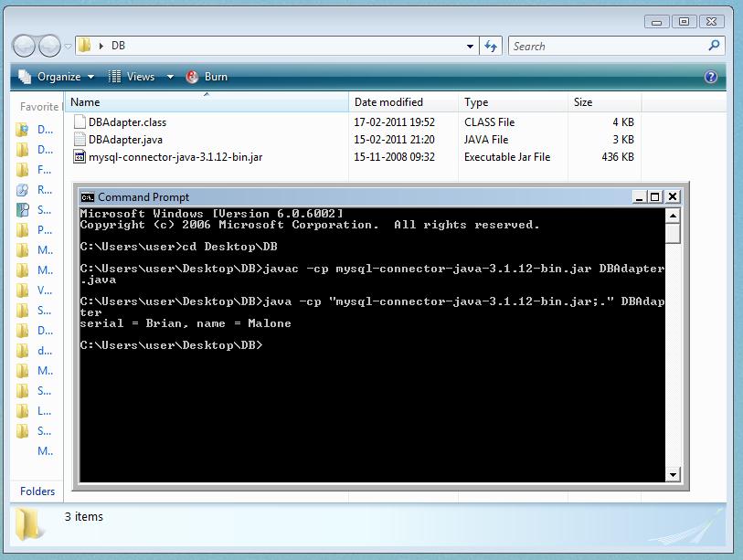
Task: Click the Command Prompt scrollbar down arrow
Action: tap(674, 475)
